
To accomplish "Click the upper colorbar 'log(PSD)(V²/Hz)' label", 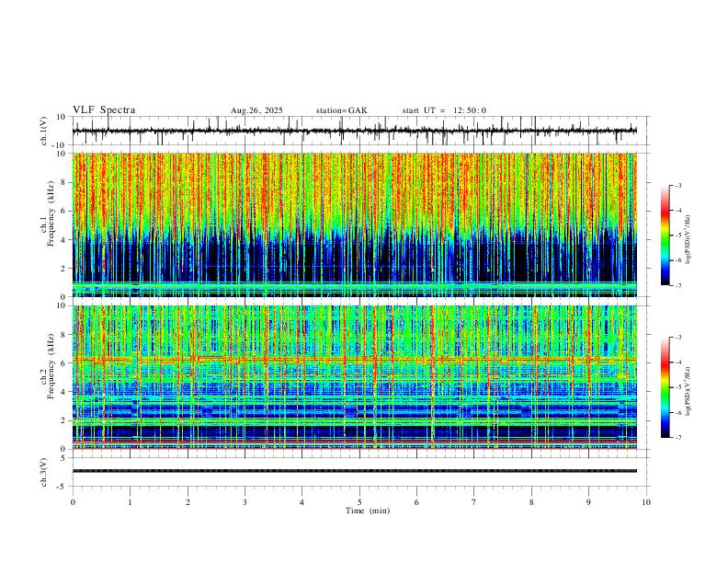I will coord(688,239).
